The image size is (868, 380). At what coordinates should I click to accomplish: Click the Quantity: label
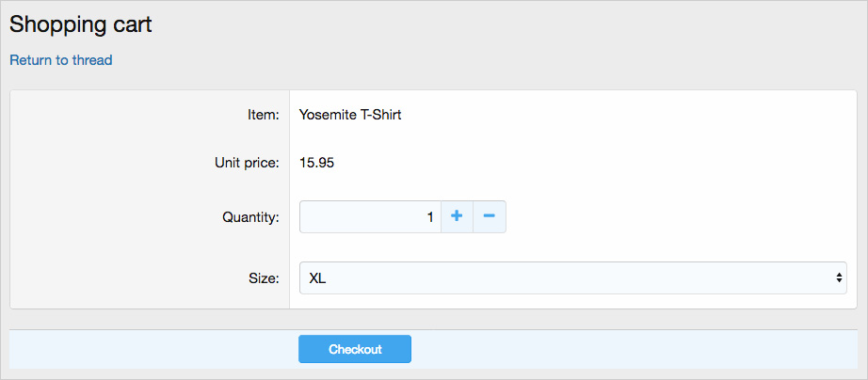[250, 217]
